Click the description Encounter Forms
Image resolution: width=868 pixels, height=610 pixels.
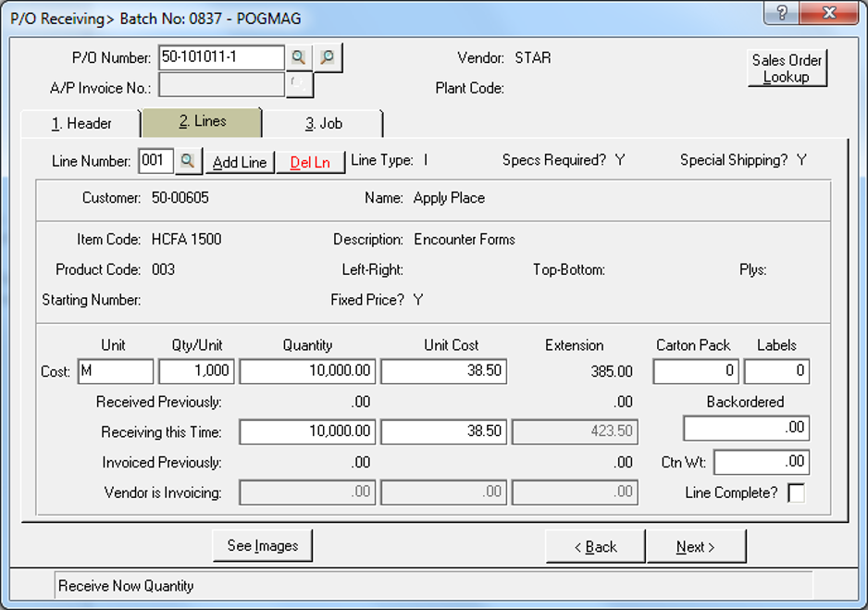coord(465,239)
